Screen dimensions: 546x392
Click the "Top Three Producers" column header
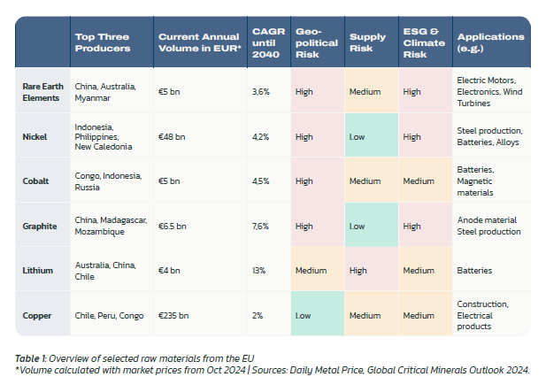point(103,42)
